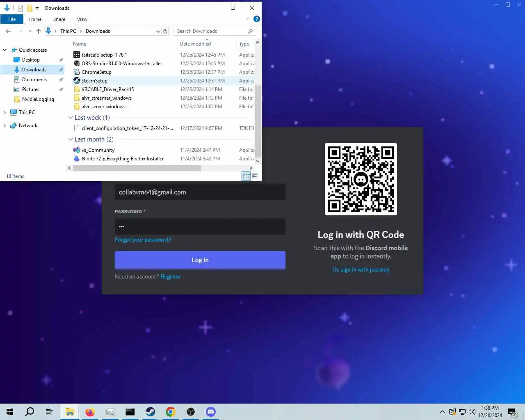Click email field containing collabvm64@gmail.com
The width and height of the screenshot is (525, 420).
200,192
